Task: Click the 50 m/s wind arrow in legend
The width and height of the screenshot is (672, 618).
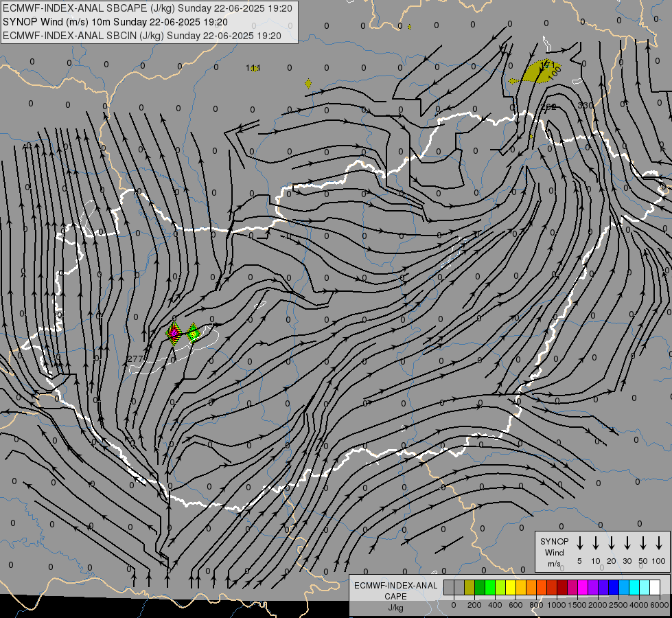Action: tap(643, 543)
